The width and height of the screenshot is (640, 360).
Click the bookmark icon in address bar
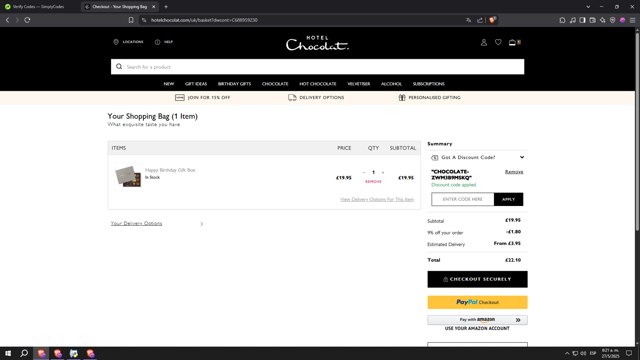[131, 20]
